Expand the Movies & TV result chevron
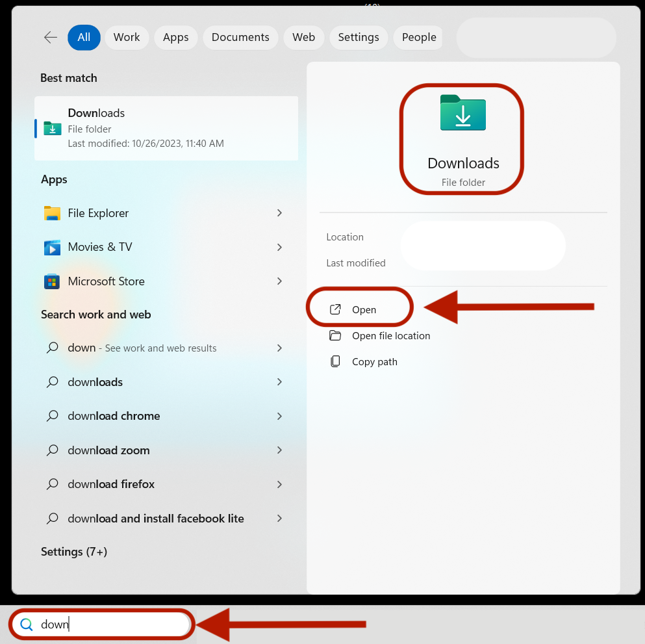The height and width of the screenshot is (644, 645). pos(279,248)
